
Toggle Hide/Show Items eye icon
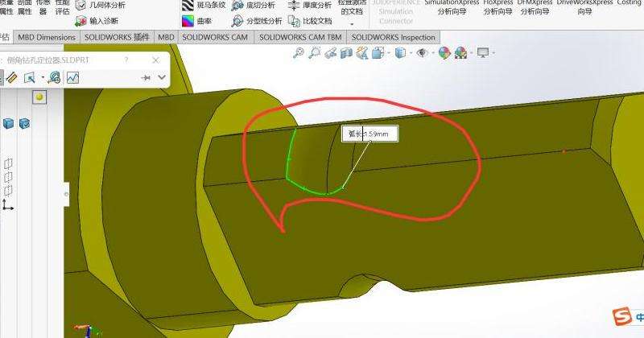tap(420, 53)
